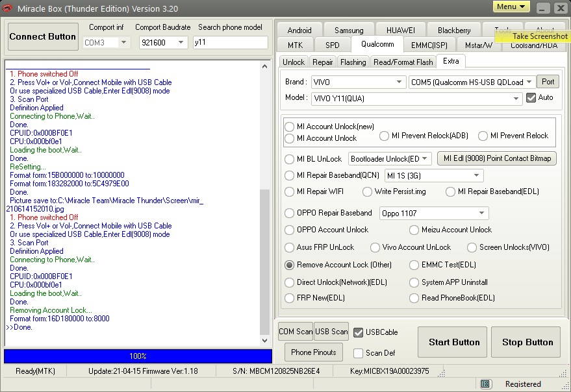Open the Oppo 1107 model dropdown
The width and height of the screenshot is (571, 392).
(x=481, y=214)
